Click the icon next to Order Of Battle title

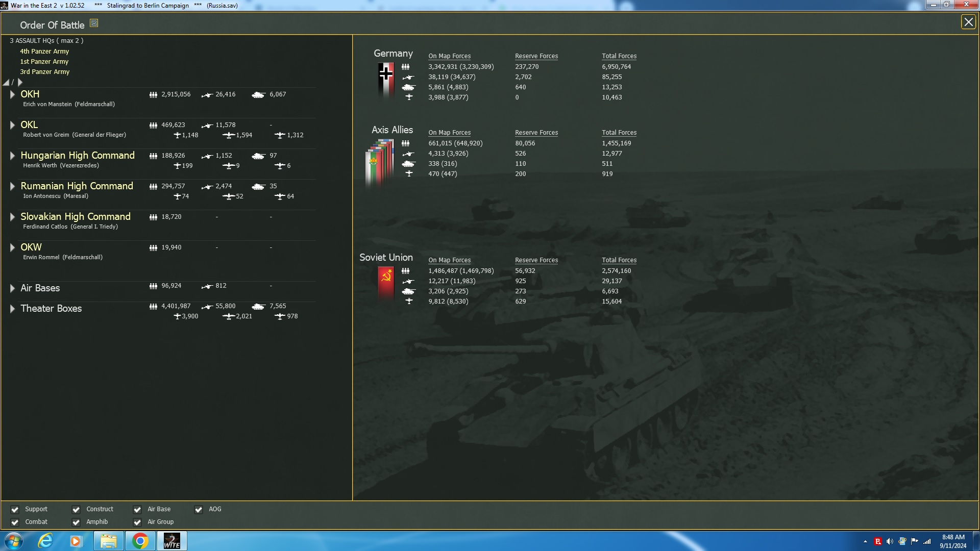[94, 23]
